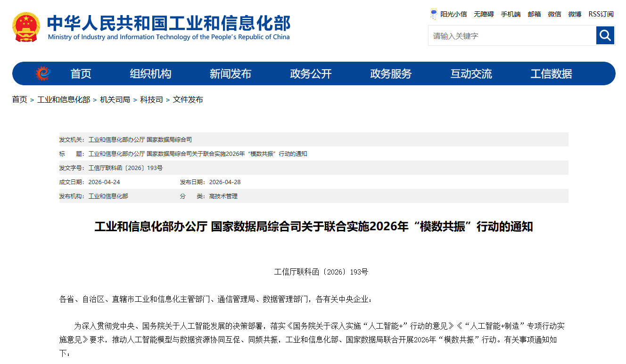Open the 新闻发布 navigation menu

[231, 73]
